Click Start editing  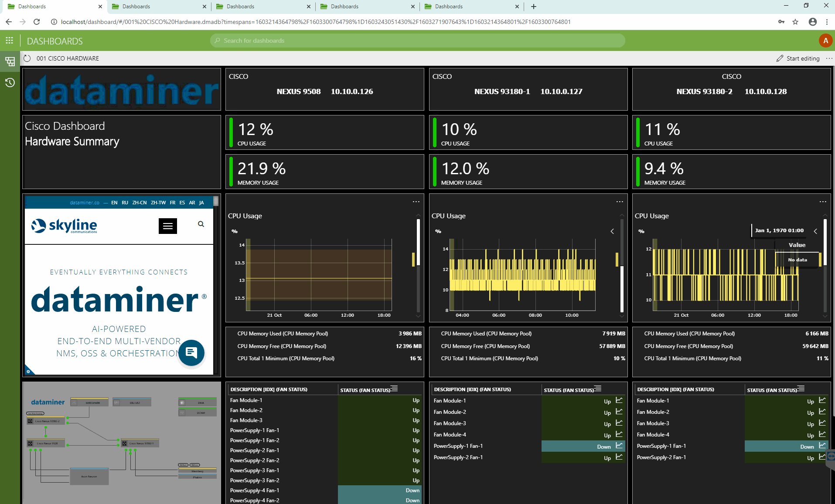tap(798, 58)
